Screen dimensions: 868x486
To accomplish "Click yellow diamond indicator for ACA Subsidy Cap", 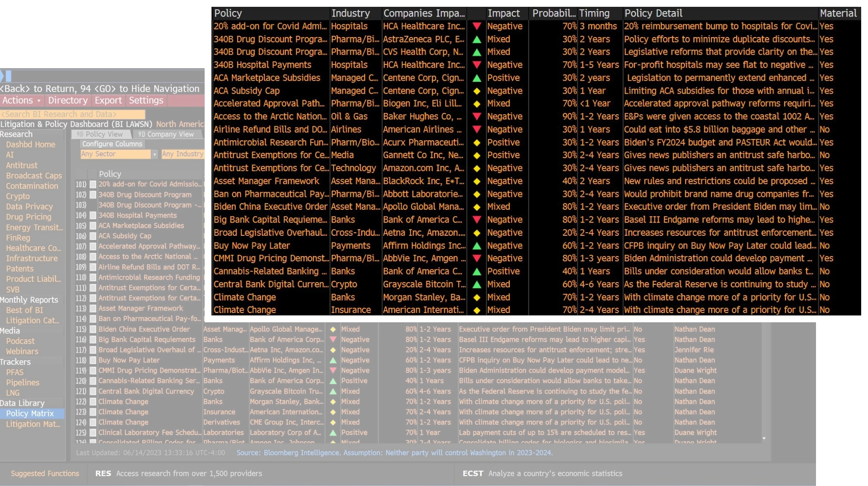I will (477, 91).
